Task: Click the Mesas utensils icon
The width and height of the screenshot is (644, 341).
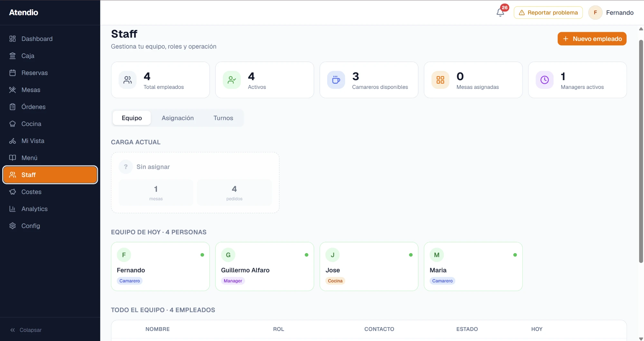Action: click(x=13, y=90)
